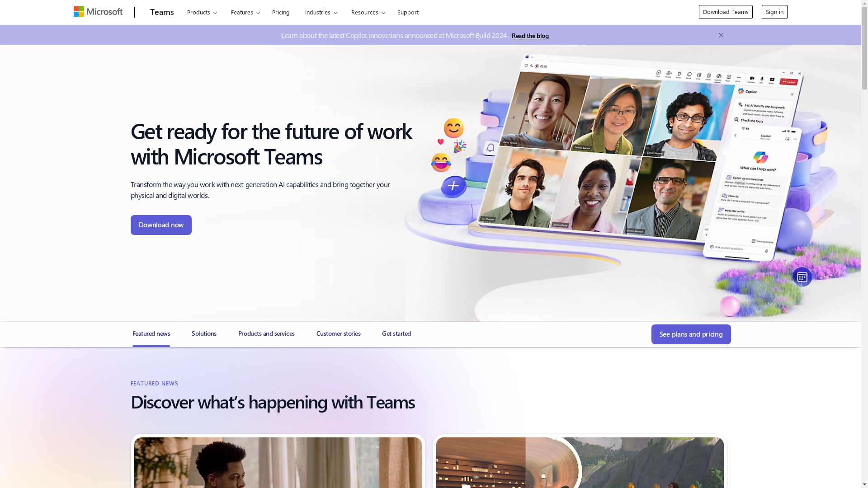
Task: Expand the Industries dropdown menu
Action: click(x=321, y=12)
